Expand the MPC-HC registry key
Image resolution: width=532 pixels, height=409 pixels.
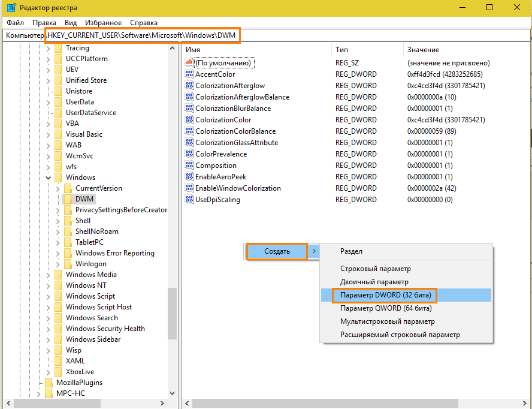coord(39,393)
